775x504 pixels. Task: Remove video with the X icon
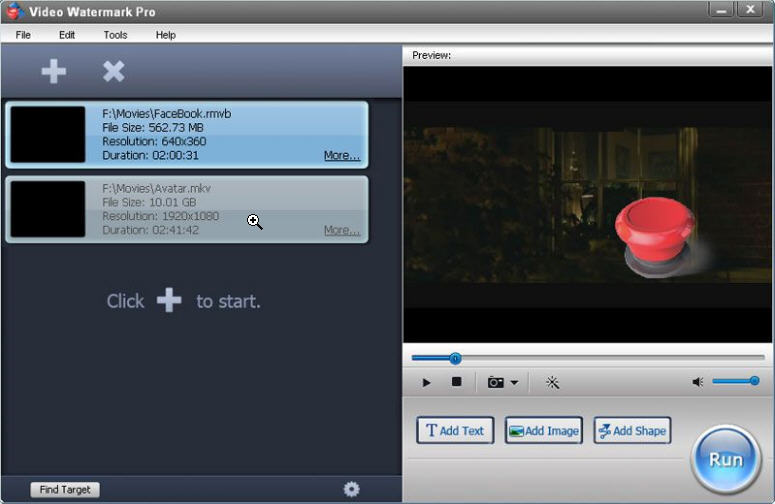[x=113, y=71]
